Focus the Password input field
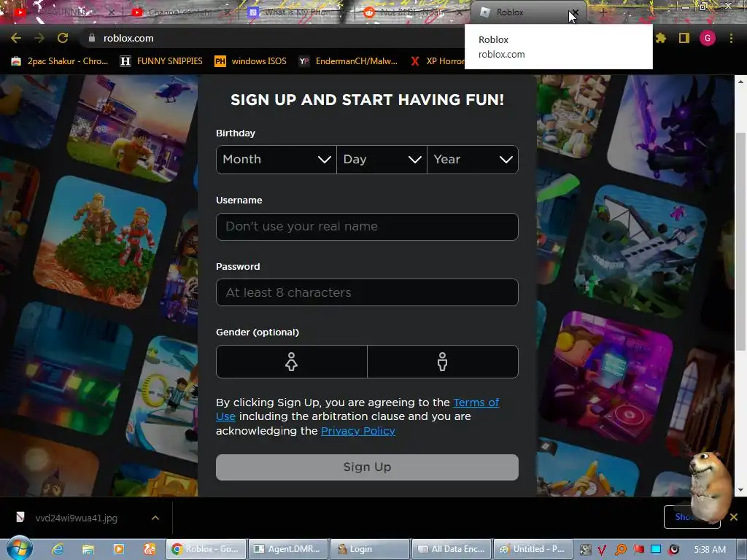Viewport: 747px width, 560px height. point(367,292)
